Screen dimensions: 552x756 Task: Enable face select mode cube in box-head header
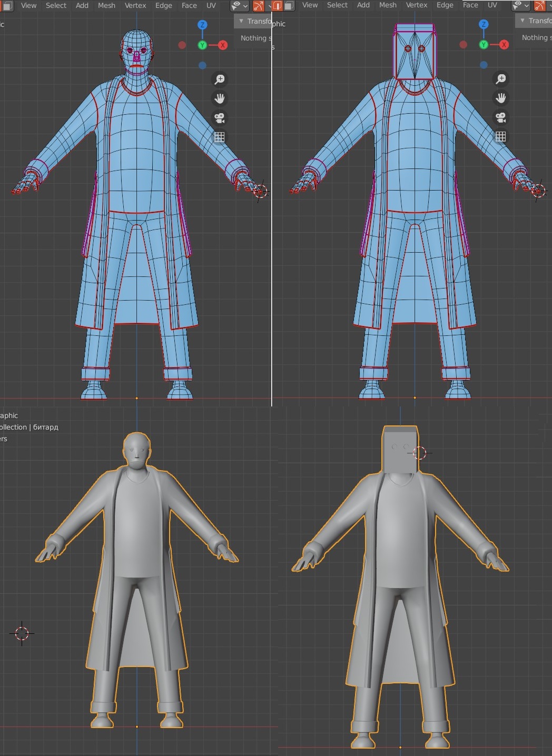tap(289, 6)
